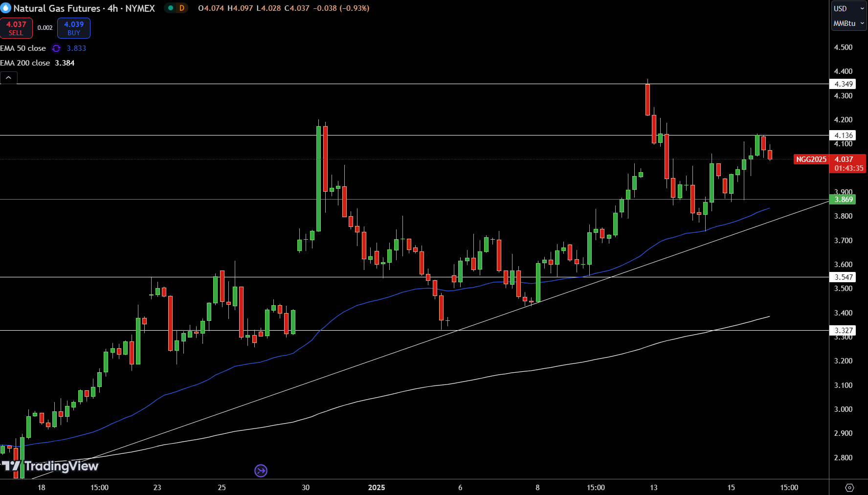Click the 4.037 SELL button
868x495 pixels.
(x=16, y=28)
